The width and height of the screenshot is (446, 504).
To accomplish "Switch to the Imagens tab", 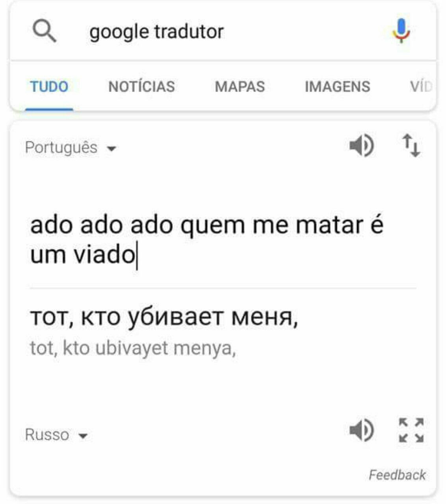I will point(337,87).
